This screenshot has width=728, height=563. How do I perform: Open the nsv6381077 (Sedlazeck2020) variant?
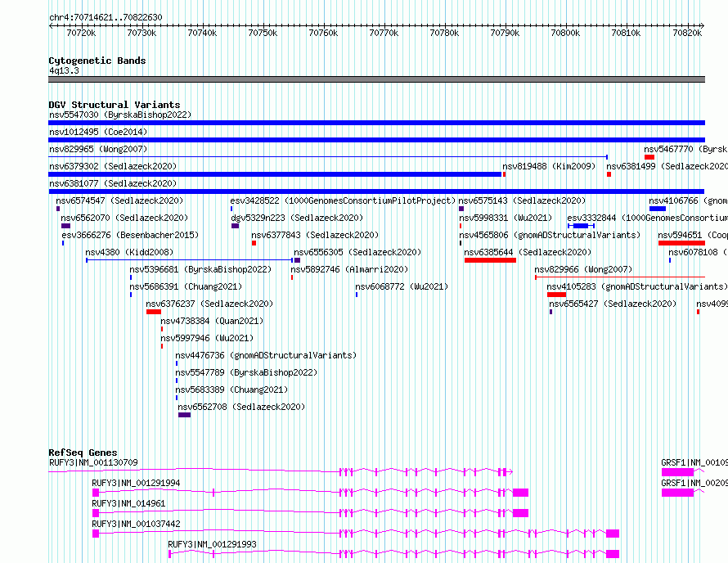(113, 183)
